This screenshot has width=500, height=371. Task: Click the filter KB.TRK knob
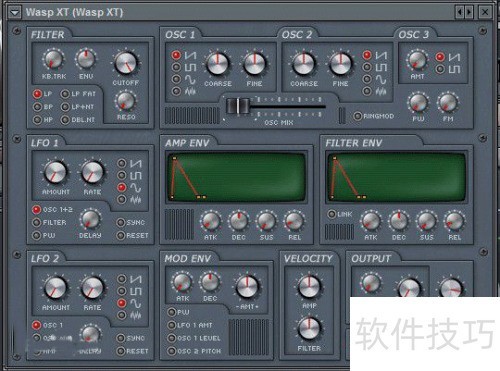pyautogui.click(x=53, y=59)
